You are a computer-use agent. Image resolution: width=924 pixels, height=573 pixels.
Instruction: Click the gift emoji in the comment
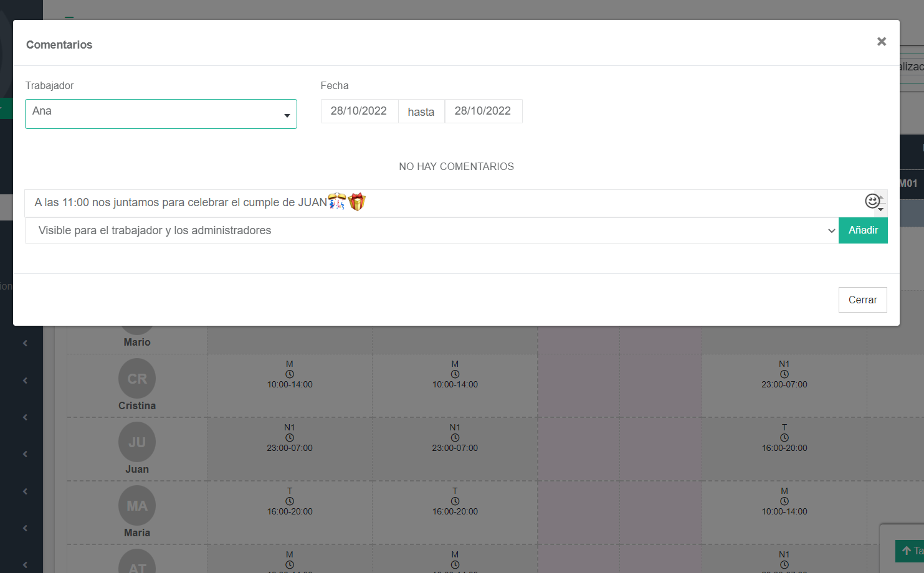pyautogui.click(x=356, y=202)
